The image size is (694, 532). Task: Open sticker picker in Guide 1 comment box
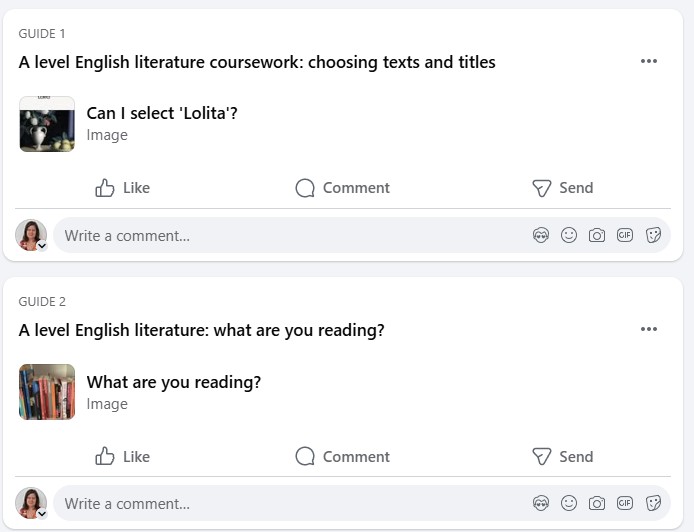(x=653, y=236)
